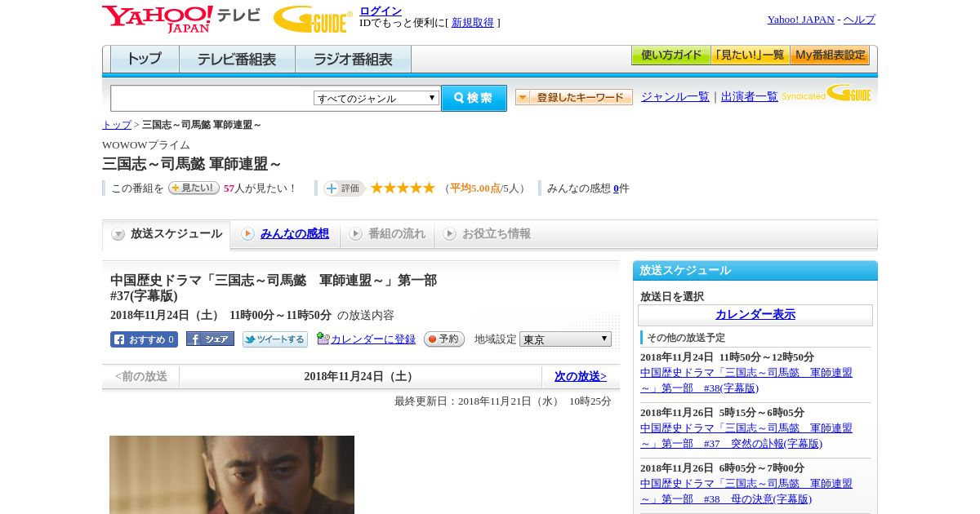Click the 評価 rating plus button
The image size is (980, 514).
coord(344,188)
